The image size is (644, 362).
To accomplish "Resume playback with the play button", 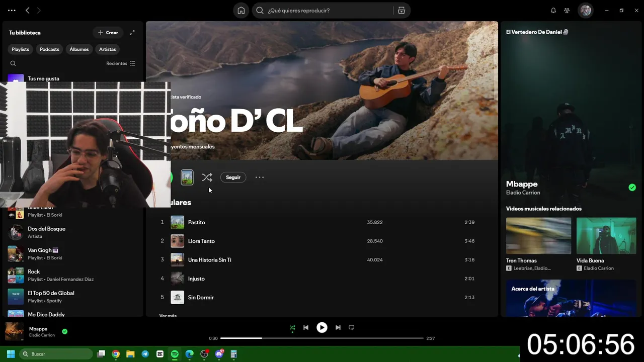I will pyautogui.click(x=322, y=327).
